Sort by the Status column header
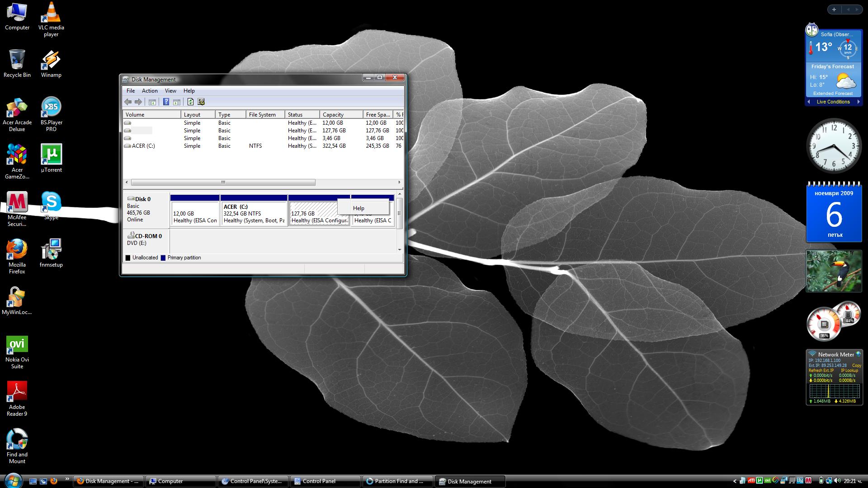The image size is (868, 488). tap(302, 115)
